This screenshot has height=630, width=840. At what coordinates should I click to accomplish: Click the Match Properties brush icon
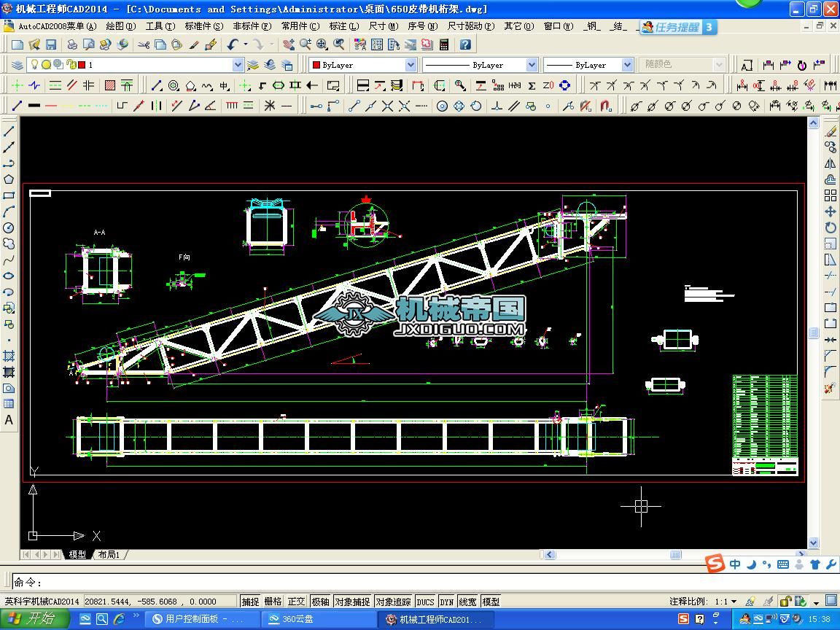pyautogui.click(x=193, y=44)
